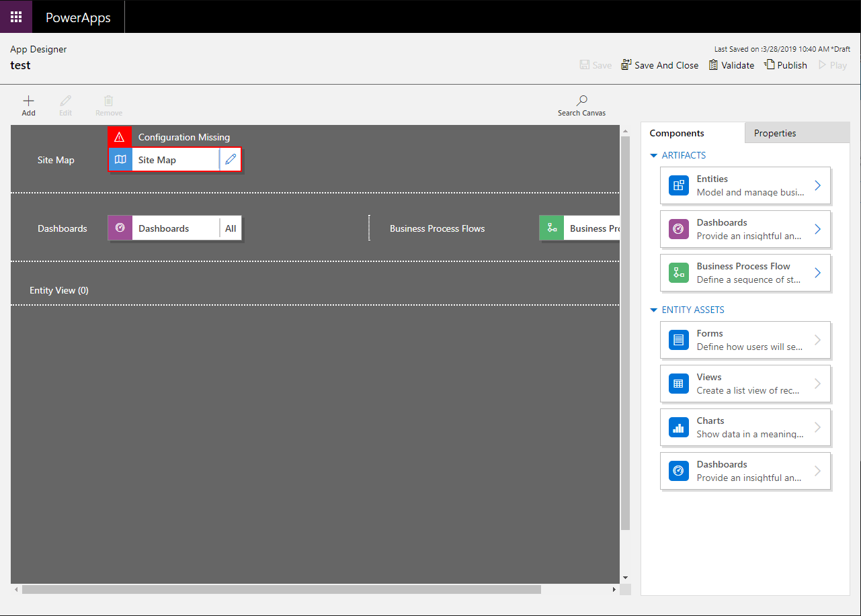Click the Save And Close icon

[x=626, y=65]
